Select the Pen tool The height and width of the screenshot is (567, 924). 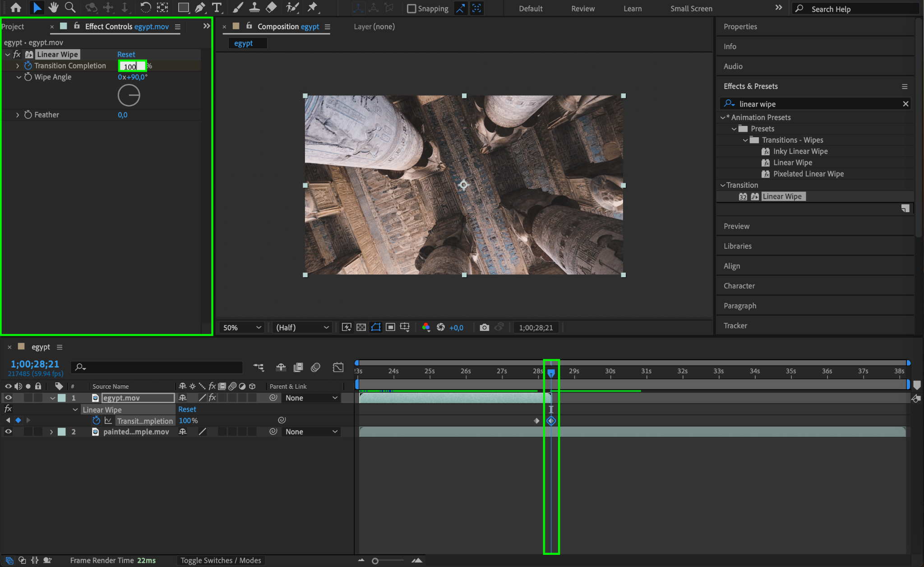pyautogui.click(x=200, y=7)
